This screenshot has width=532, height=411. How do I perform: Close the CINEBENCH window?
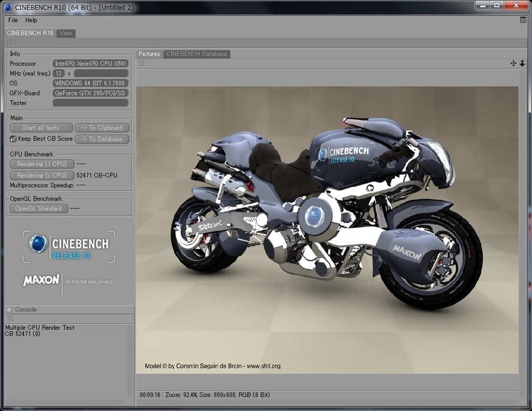[516, 5]
